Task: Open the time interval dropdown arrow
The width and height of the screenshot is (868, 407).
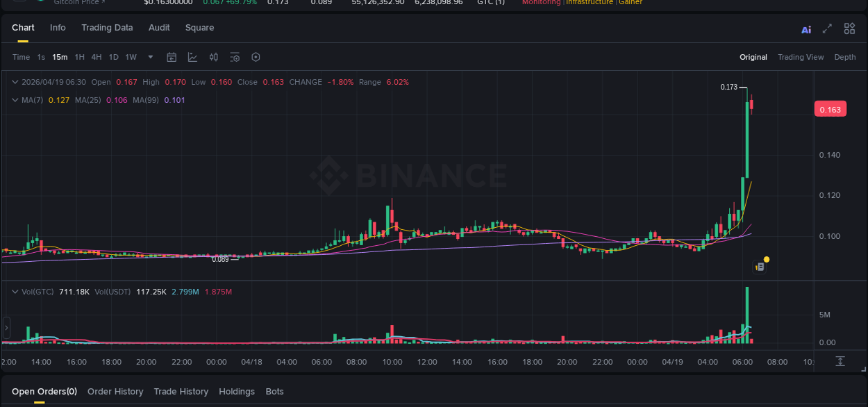Action: (x=149, y=57)
